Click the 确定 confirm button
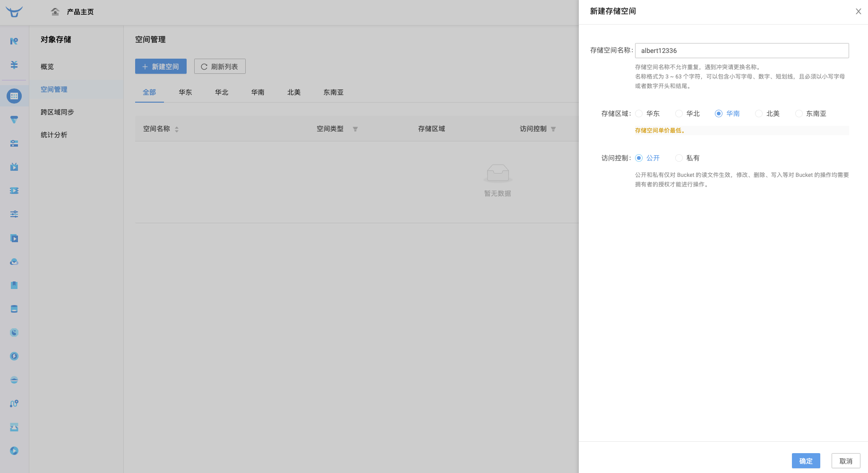 806,460
